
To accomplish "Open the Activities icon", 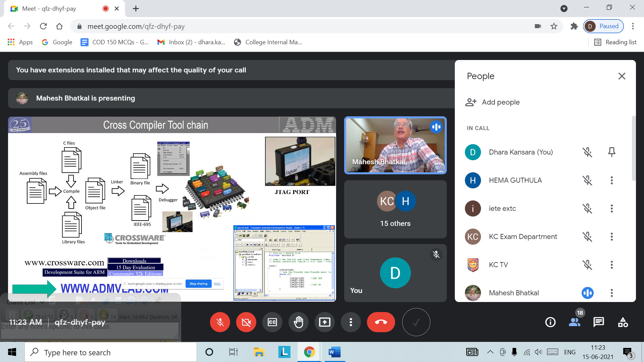I will tap(623, 322).
